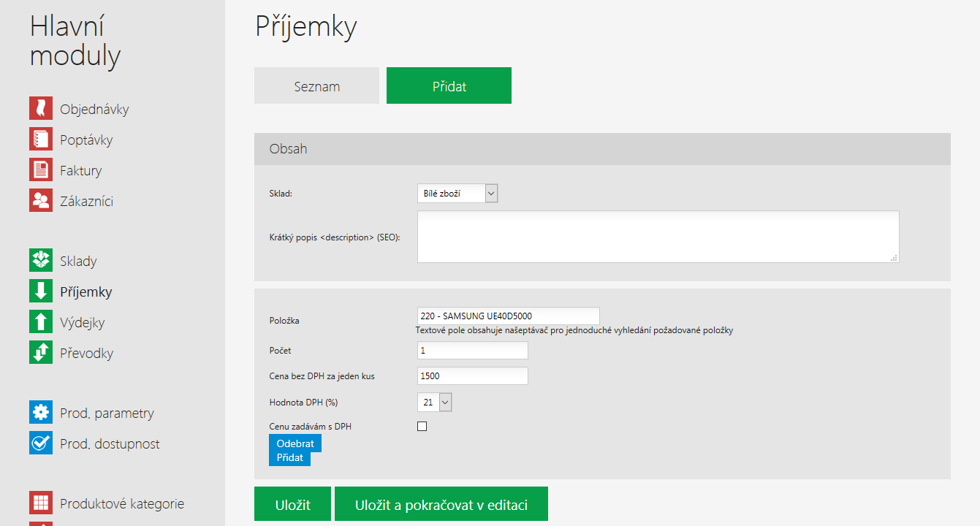The width and height of the screenshot is (980, 526).
Task: Click the Poptávky notebook icon
Action: tap(41, 139)
